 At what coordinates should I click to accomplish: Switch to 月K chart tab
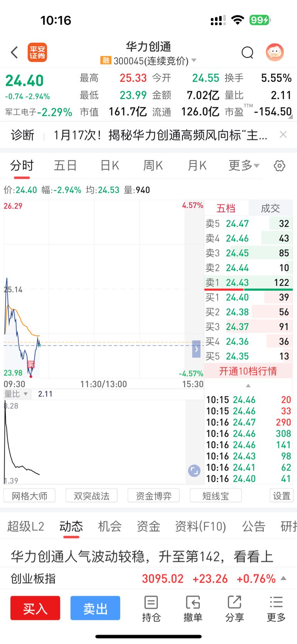[x=197, y=166]
